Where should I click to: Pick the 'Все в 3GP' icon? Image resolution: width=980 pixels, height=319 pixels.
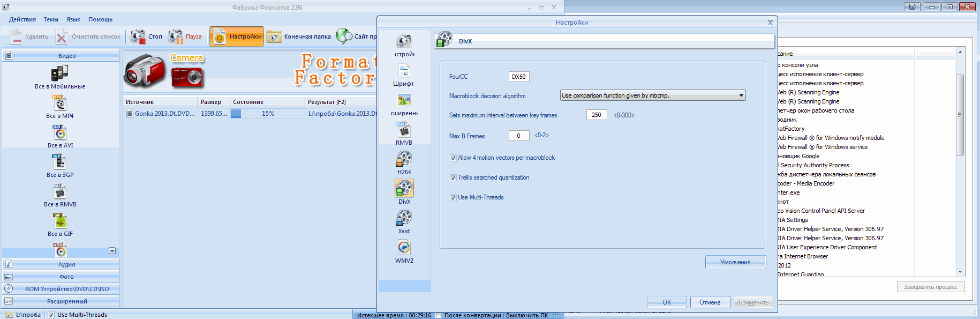click(59, 161)
